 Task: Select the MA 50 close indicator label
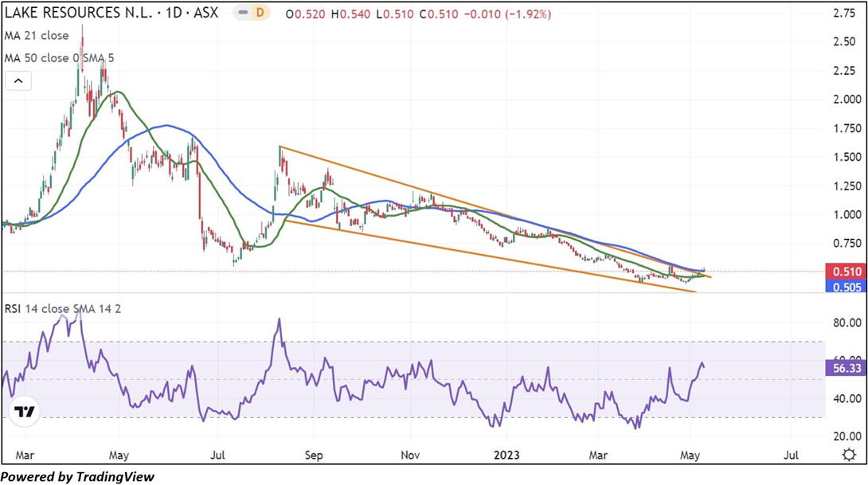(x=59, y=58)
